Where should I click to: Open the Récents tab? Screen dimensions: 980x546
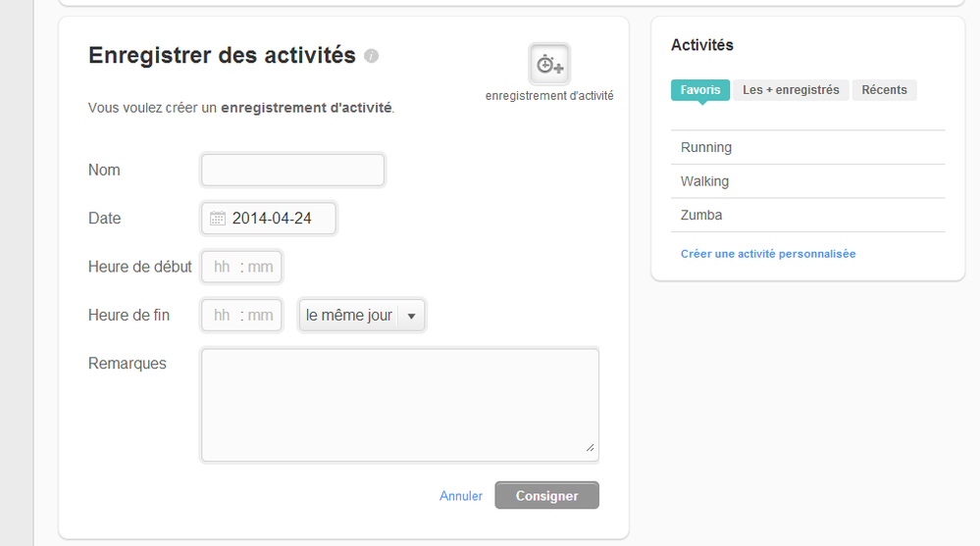884,90
